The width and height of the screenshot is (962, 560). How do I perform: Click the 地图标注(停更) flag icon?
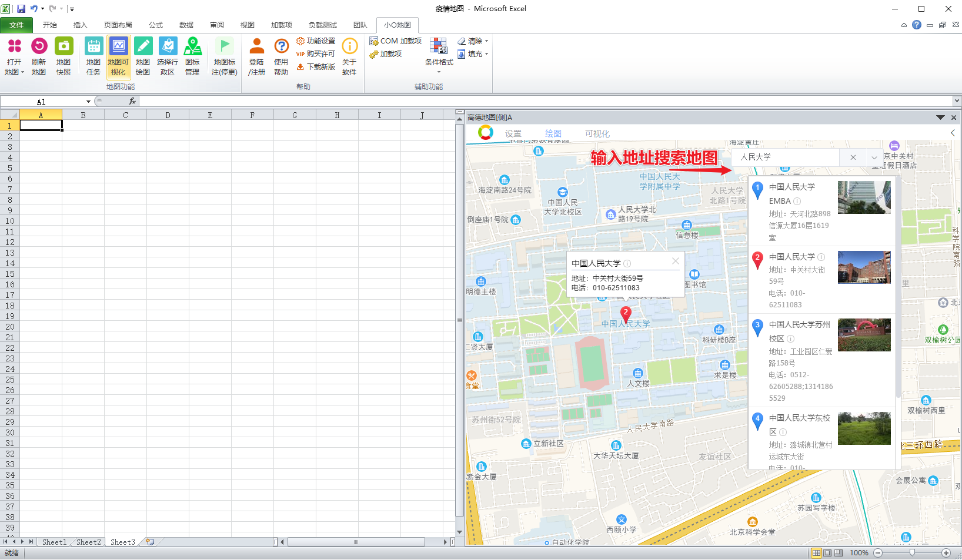(225, 46)
